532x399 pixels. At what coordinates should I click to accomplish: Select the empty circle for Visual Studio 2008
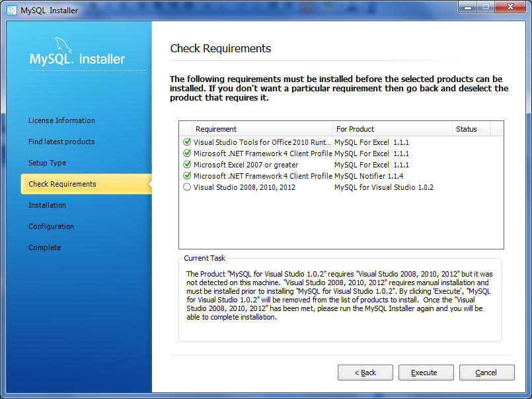pyautogui.click(x=187, y=187)
